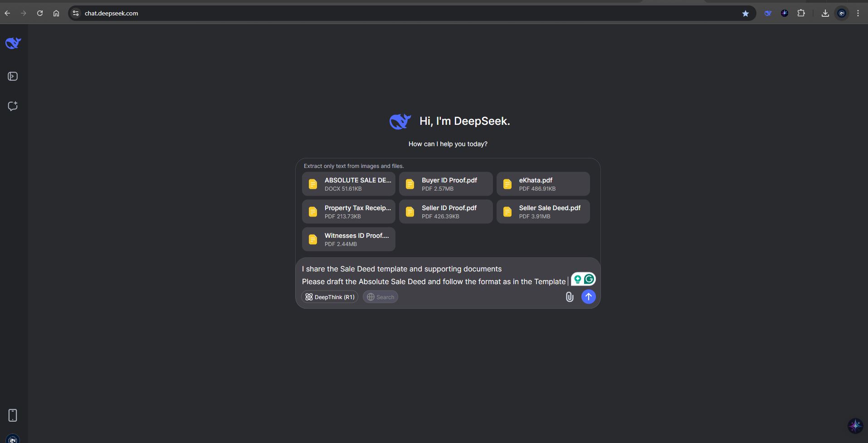Bookmark page with the star icon
This screenshot has height=443, width=868.
[745, 14]
